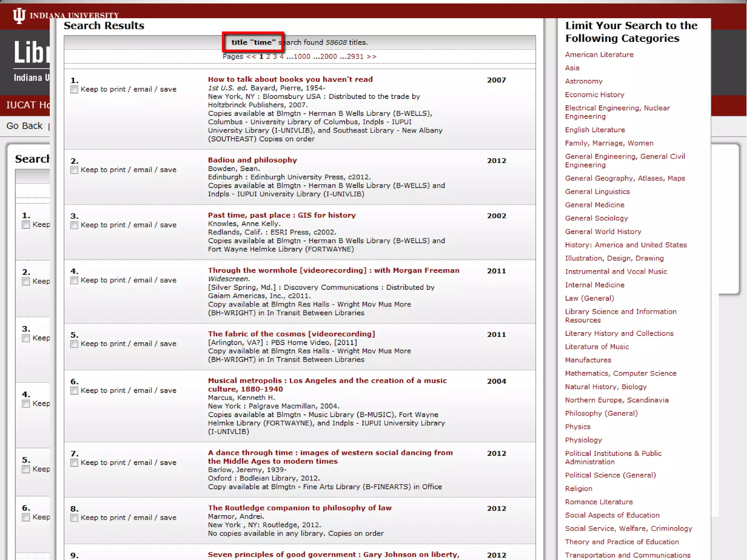Jump to last results page 2931
The width and height of the screenshot is (747, 560).
tap(355, 57)
